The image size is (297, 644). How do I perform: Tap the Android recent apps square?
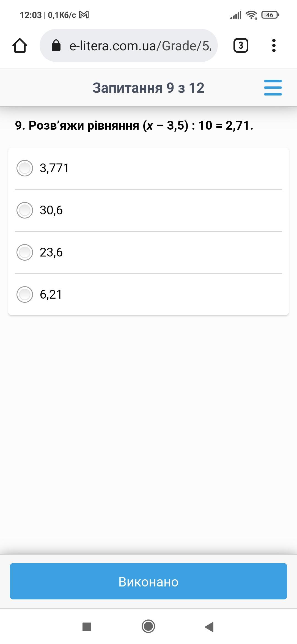[87, 627]
